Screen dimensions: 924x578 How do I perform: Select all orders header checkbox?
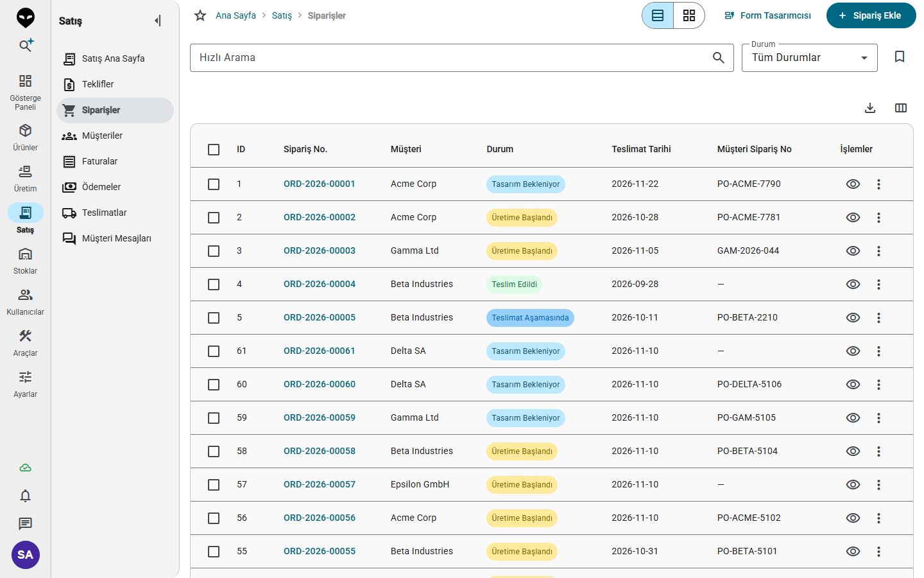pos(214,150)
